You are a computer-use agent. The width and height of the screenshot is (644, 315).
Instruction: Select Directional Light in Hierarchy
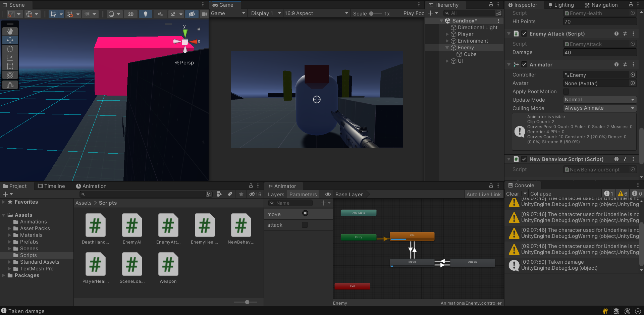point(477,28)
